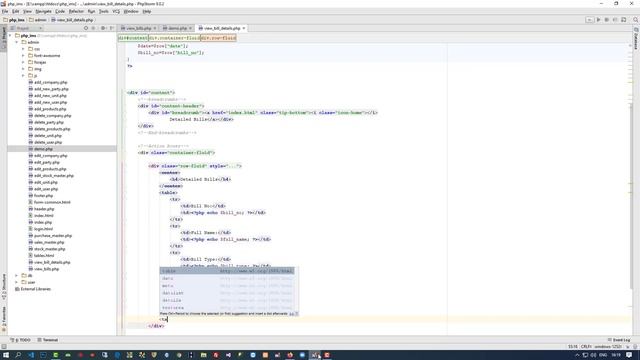The image size is (640, 360).
Task: Open the Edit menu
Action: click(16, 11)
